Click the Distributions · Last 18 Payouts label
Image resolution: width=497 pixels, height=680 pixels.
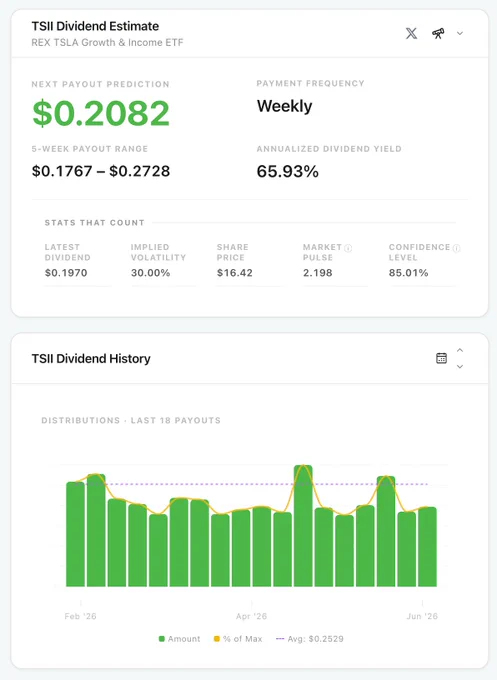coord(131,420)
